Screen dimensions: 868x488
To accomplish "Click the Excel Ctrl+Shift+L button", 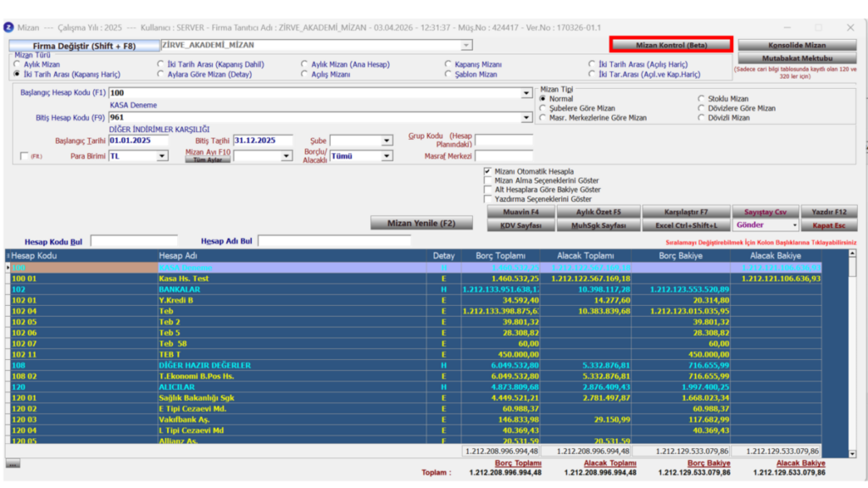I will tap(686, 225).
